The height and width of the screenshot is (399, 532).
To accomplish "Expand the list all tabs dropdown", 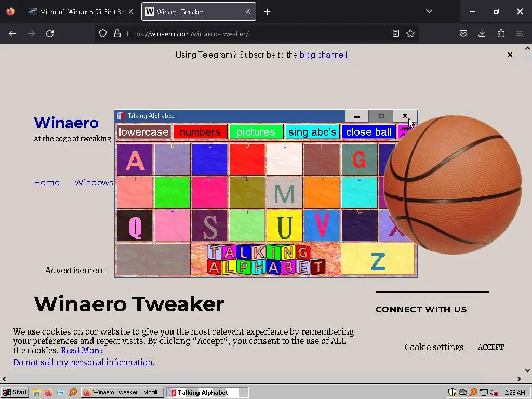I will pyautogui.click(x=429, y=11).
